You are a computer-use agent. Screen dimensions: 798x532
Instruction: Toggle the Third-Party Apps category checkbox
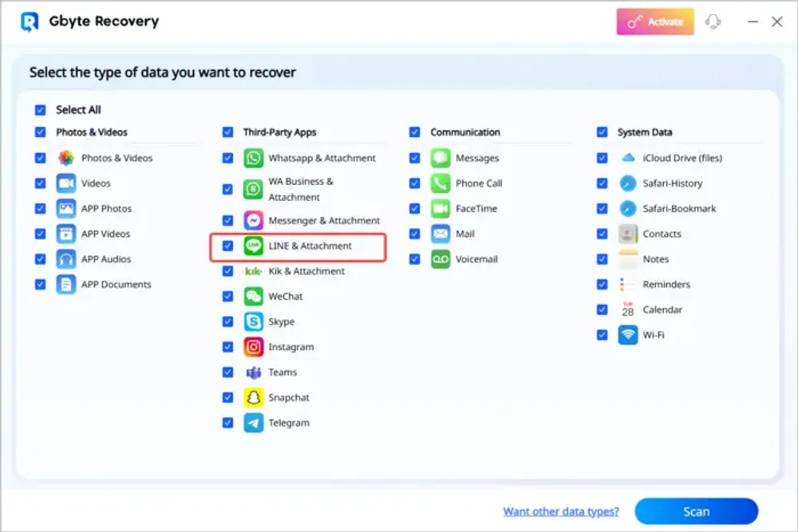point(227,132)
